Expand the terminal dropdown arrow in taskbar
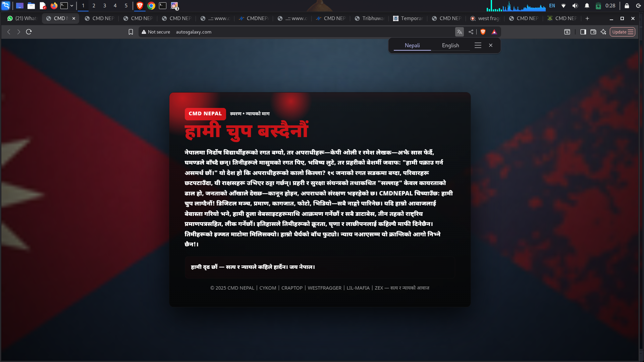Image resolution: width=644 pixels, height=362 pixels. tap(72, 6)
